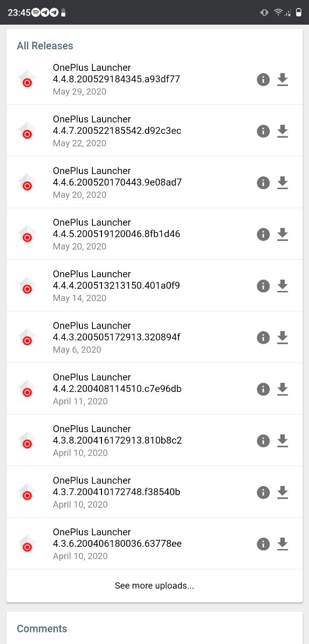Open info for release 4.4.5.200519120046.8fb1d46

point(263,234)
